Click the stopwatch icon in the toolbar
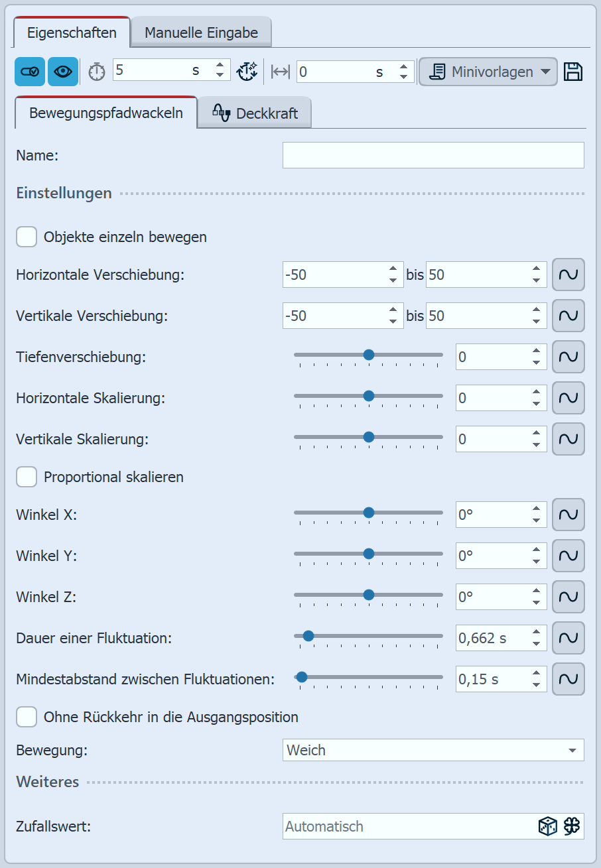601x868 pixels. click(x=96, y=71)
